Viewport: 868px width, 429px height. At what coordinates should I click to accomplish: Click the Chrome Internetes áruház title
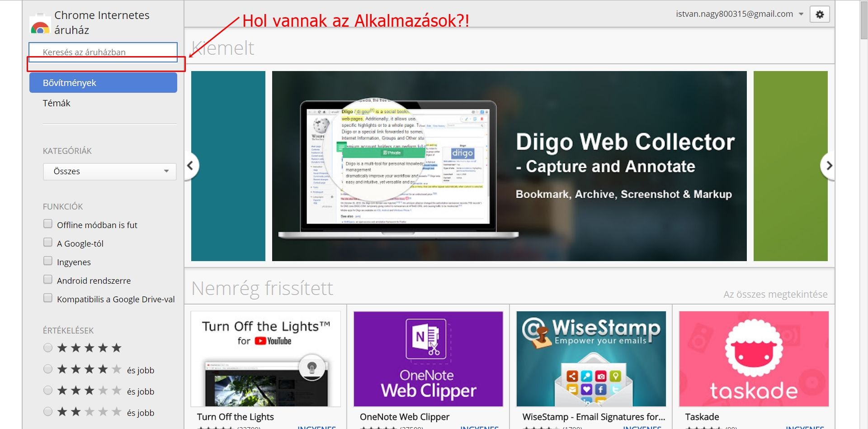[102, 23]
